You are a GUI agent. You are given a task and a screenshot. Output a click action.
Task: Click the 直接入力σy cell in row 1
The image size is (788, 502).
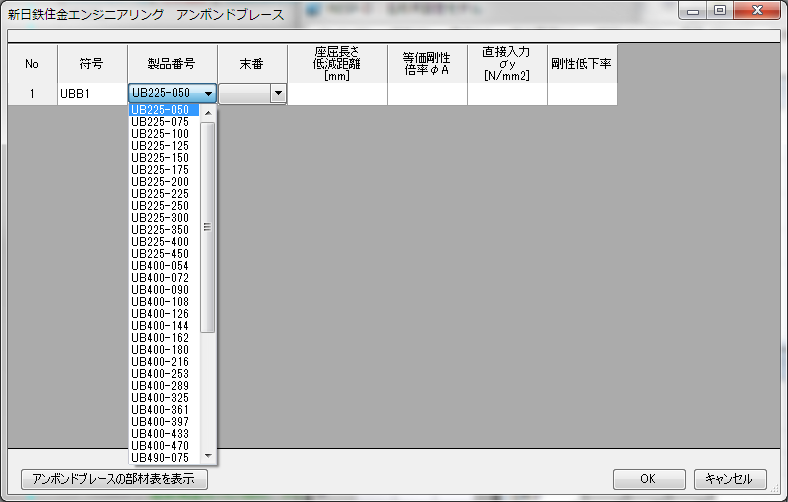tap(507, 94)
